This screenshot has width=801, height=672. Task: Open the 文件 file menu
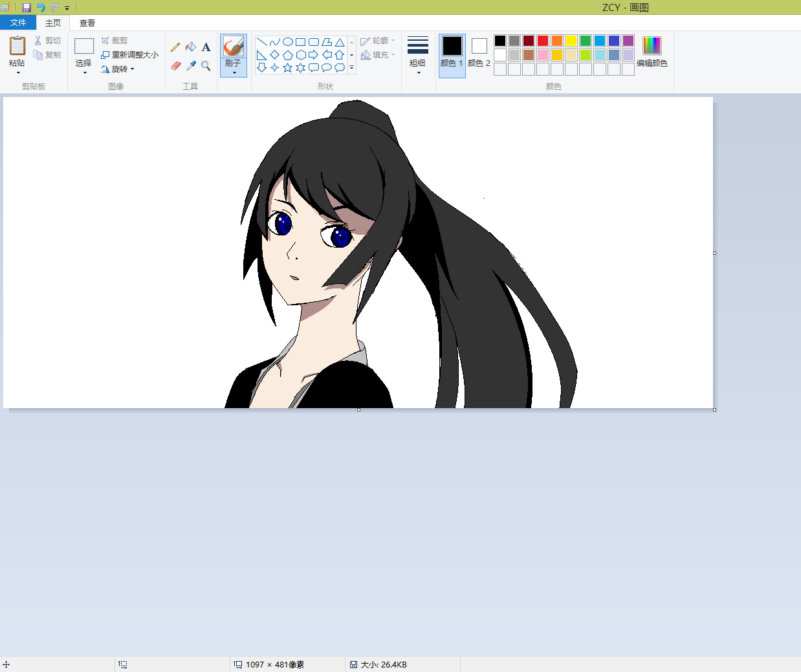click(x=18, y=23)
